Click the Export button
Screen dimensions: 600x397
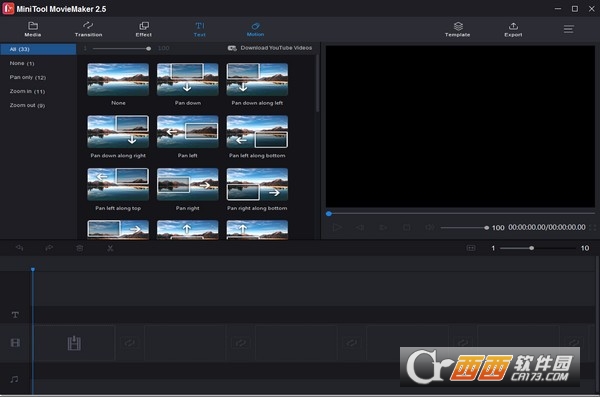click(513, 29)
